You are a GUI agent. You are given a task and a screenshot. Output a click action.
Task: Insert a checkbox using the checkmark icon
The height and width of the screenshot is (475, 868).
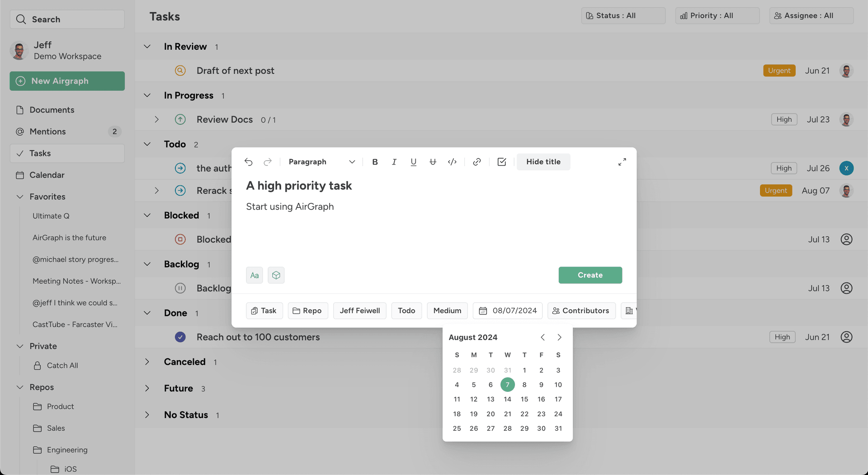[x=501, y=162]
